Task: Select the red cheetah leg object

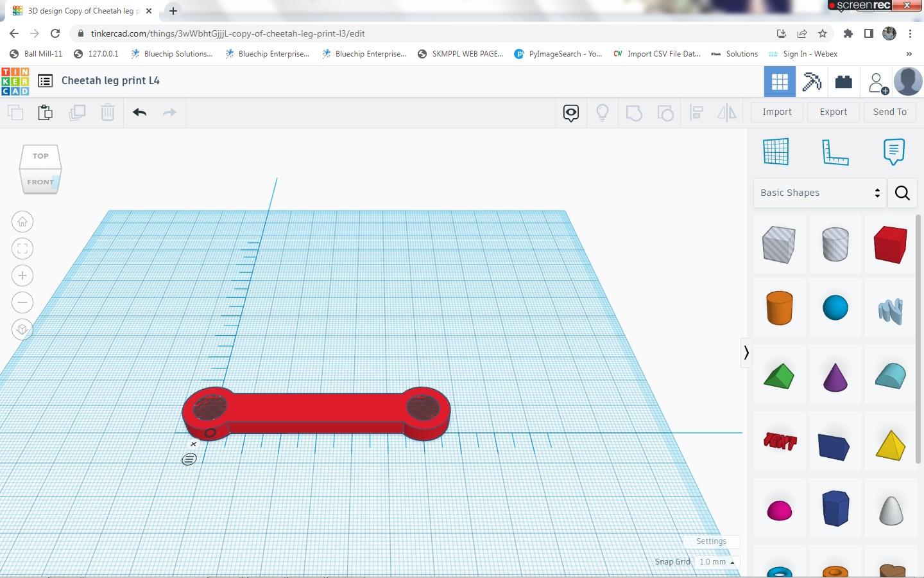Action: point(316,413)
